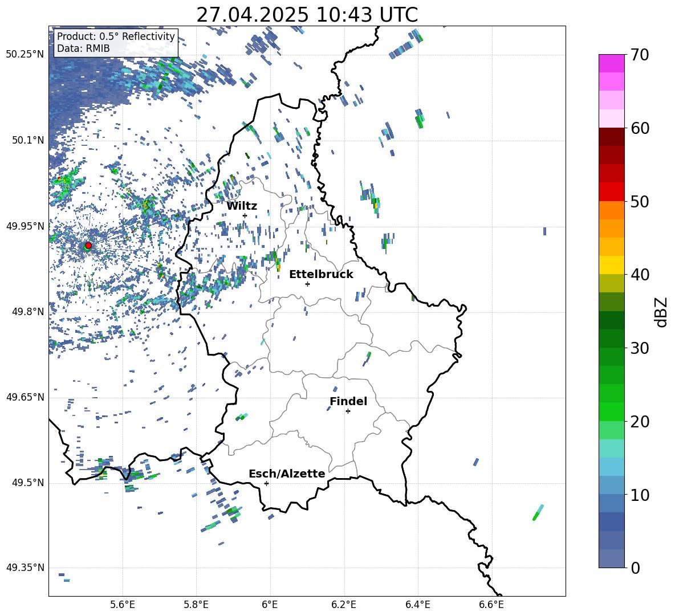Click the olive colorbar segment below 40
The width and height of the screenshot is (675, 616).
pyautogui.click(x=612, y=283)
